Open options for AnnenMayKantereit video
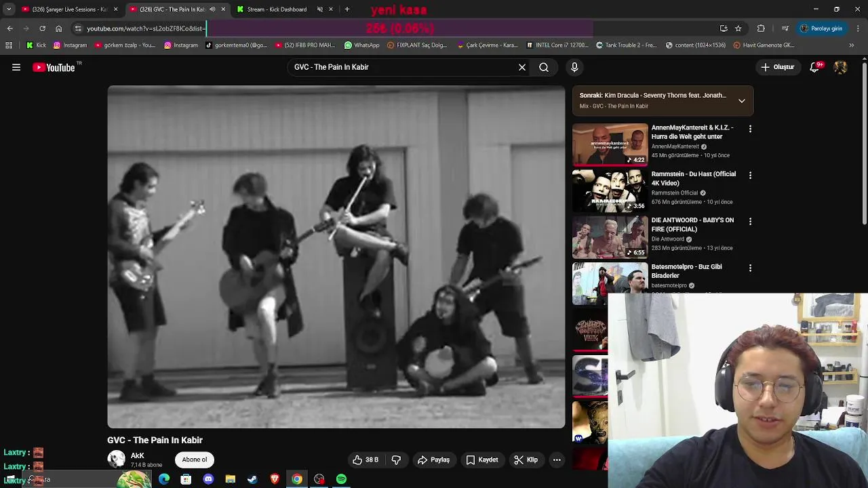 [750, 129]
